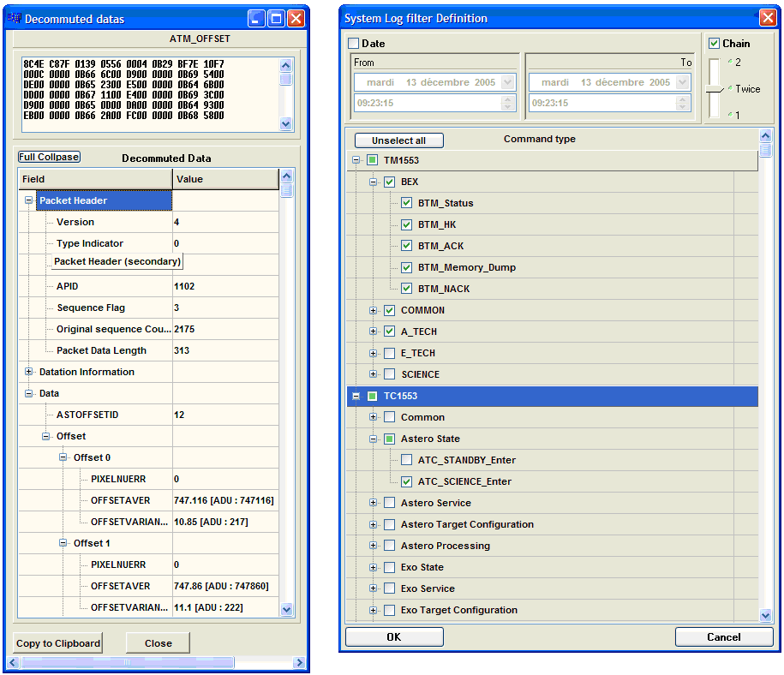This screenshot has height=675, width=784.
Task: Collapse the Packet Header tree node
Action: [x=29, y=200]
